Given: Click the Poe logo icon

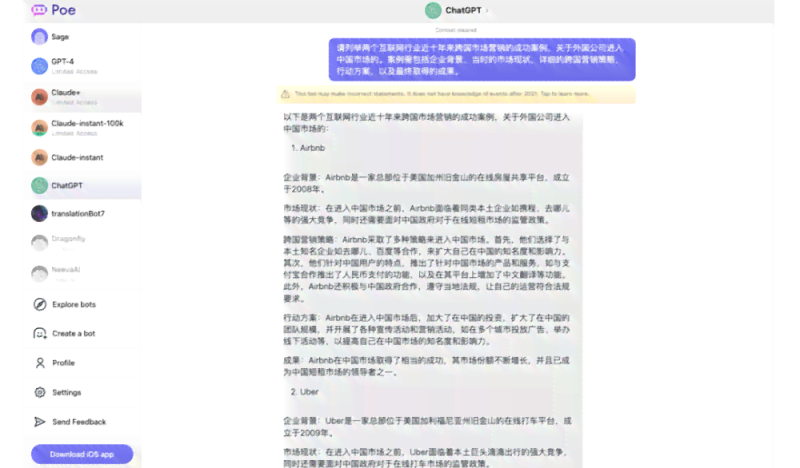Looking at the screenshot, I should 39,10.
